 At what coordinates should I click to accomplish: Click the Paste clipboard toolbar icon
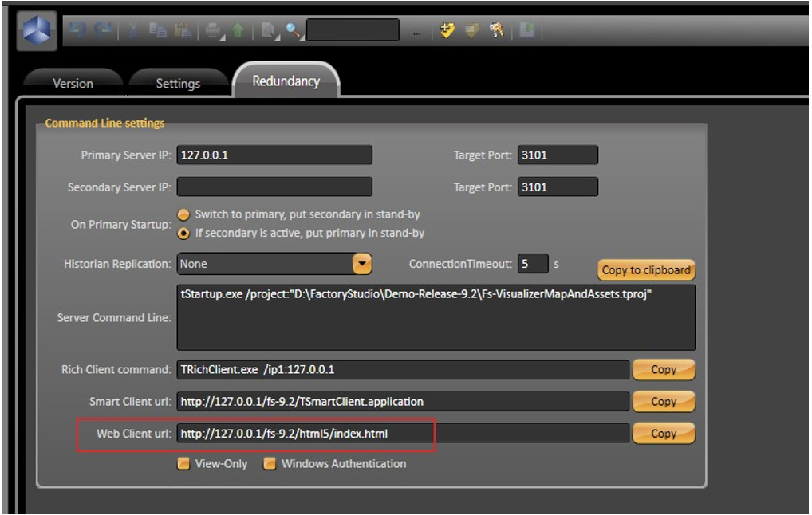click(x=183, y=30)
